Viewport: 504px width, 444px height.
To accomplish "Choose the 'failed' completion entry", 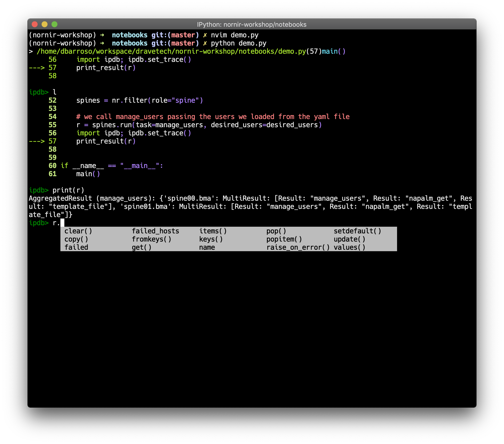I will click(x=76, y=247).
